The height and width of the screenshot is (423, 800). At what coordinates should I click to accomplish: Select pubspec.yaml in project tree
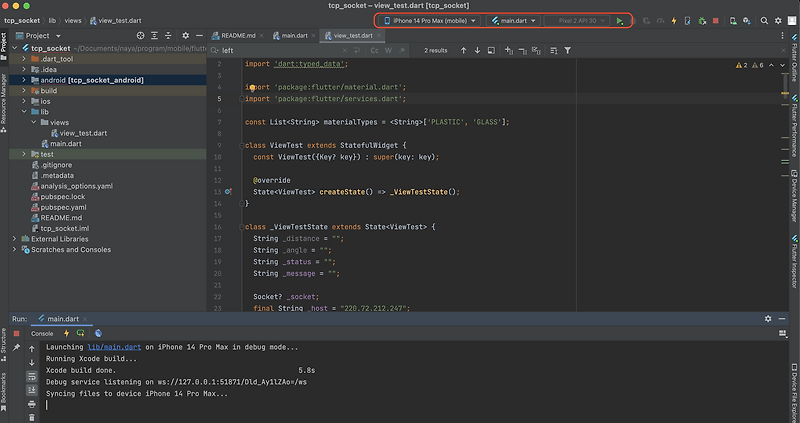click(x=62, y=207)
